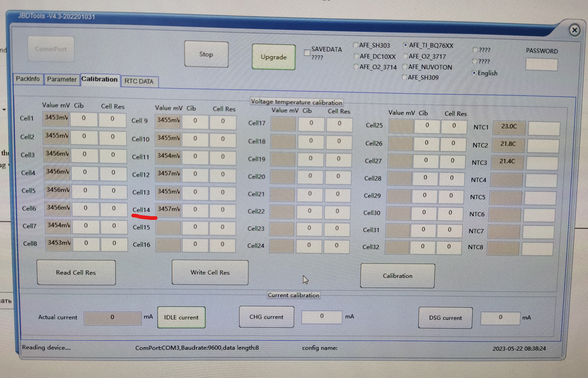
Task: Click the greyed CommPort button
Action: 51,49
